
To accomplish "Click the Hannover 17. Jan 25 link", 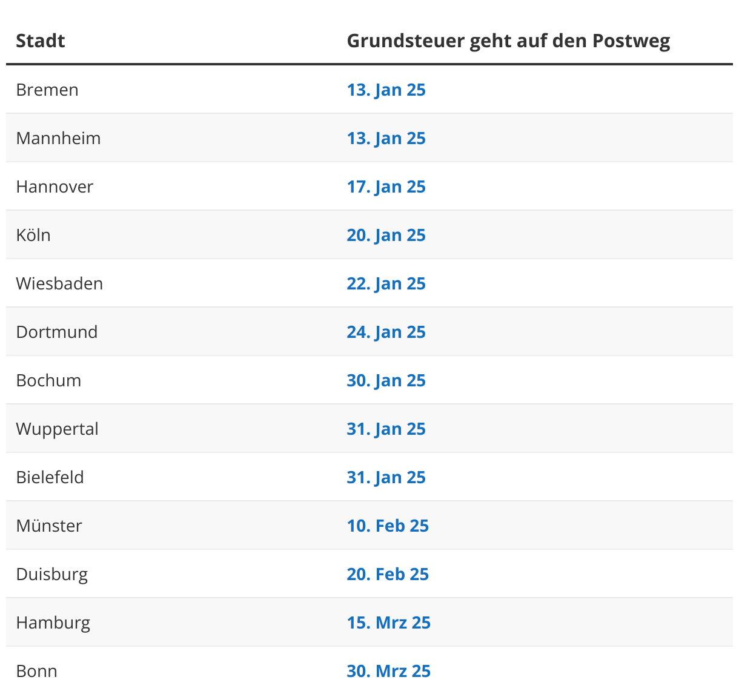I will [386, 187].
